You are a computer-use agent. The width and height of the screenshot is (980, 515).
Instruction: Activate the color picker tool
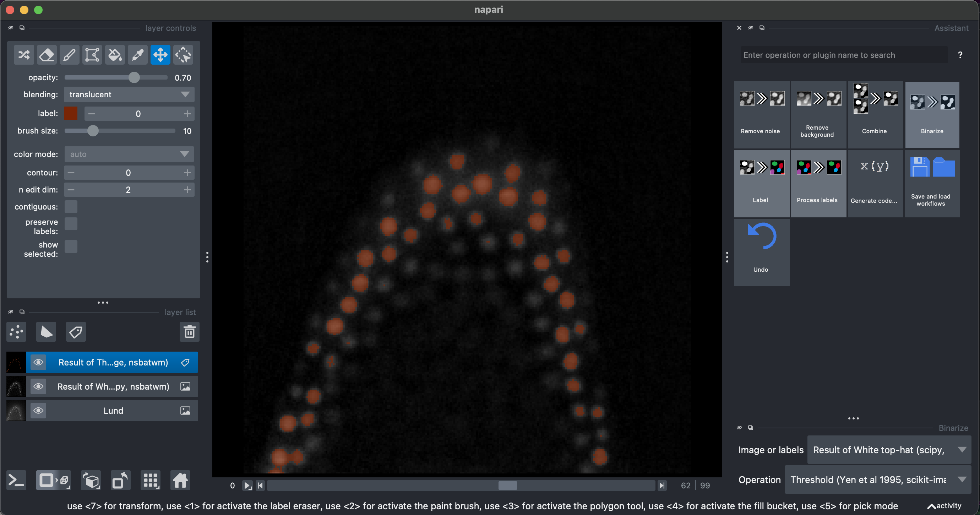click(x=138, y=55)
